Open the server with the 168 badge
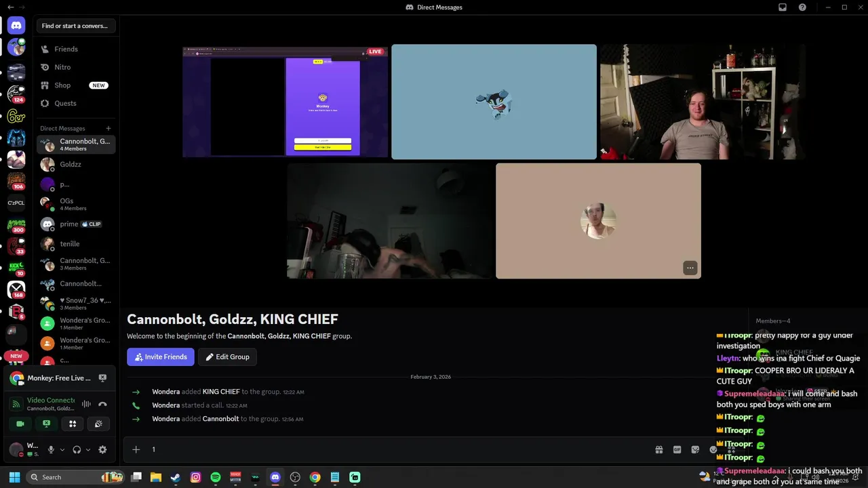 pos(16,289)
